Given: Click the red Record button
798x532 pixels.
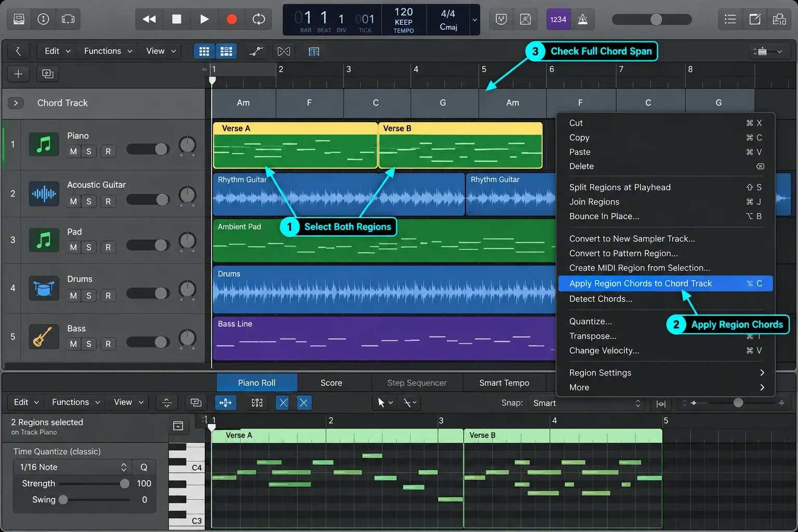Looking at the screenshot, I should (x=232, y=19).
